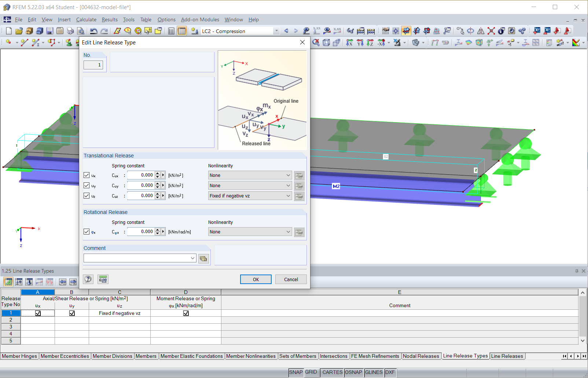This screenshot has height=378, width=588.
Task: Switch to the Nodal Releases tab
Action: 421,356
